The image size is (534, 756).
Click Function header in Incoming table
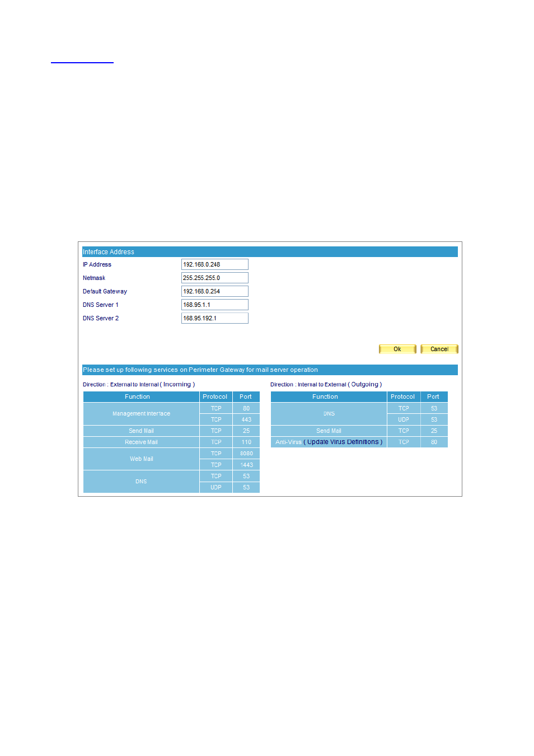pos(141,396)
